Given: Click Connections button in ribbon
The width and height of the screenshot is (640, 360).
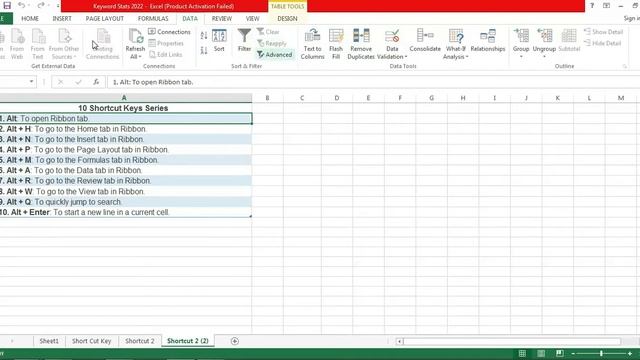Looking at the screenshot, I should (169, 32).
